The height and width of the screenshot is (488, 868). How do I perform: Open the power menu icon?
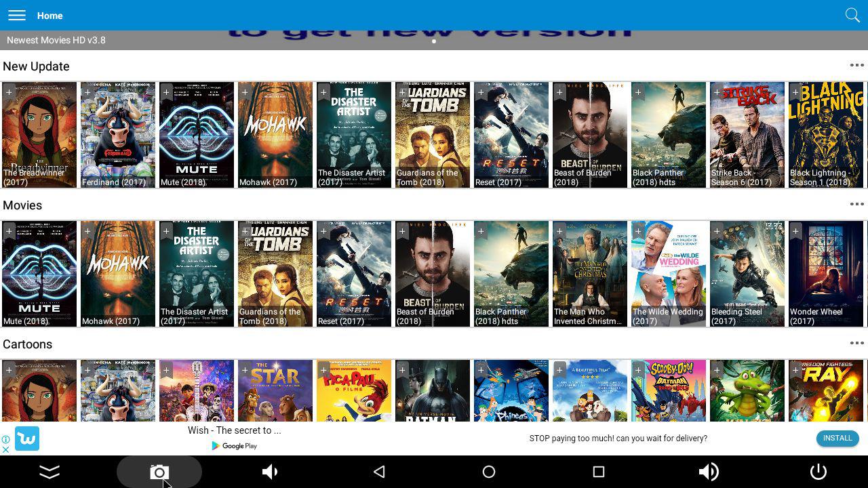tap(818, 472)
